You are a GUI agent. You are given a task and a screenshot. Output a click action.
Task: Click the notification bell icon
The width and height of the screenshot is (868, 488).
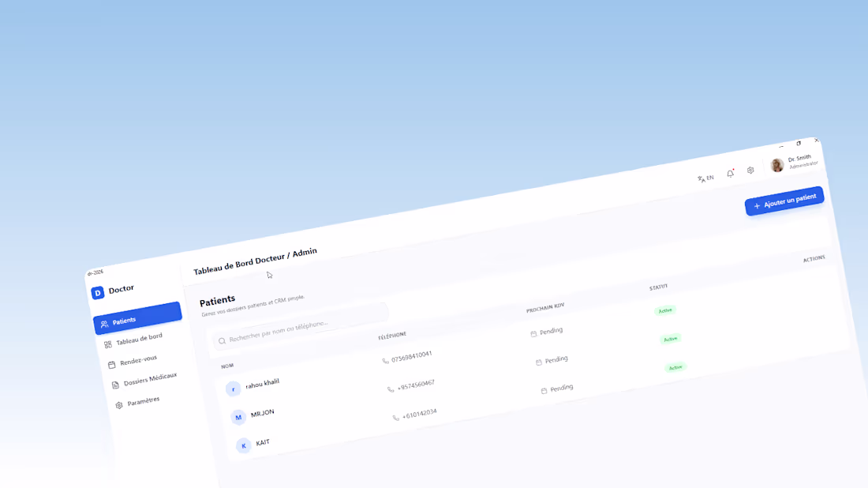pos(729,172)
